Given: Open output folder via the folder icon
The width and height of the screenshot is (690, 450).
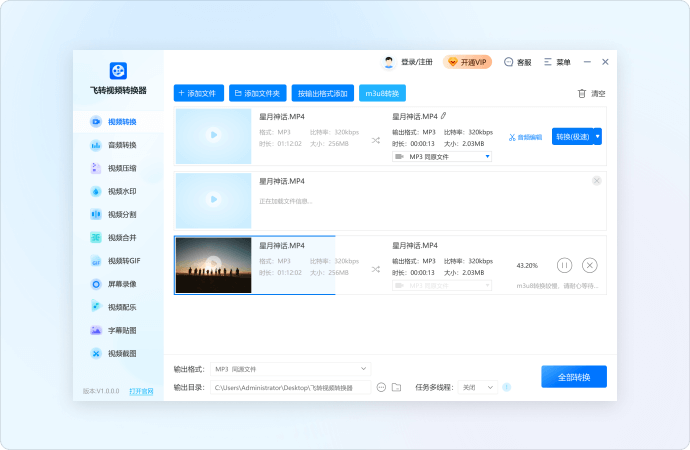Looking at the screenshot, I should click(396, 387).
